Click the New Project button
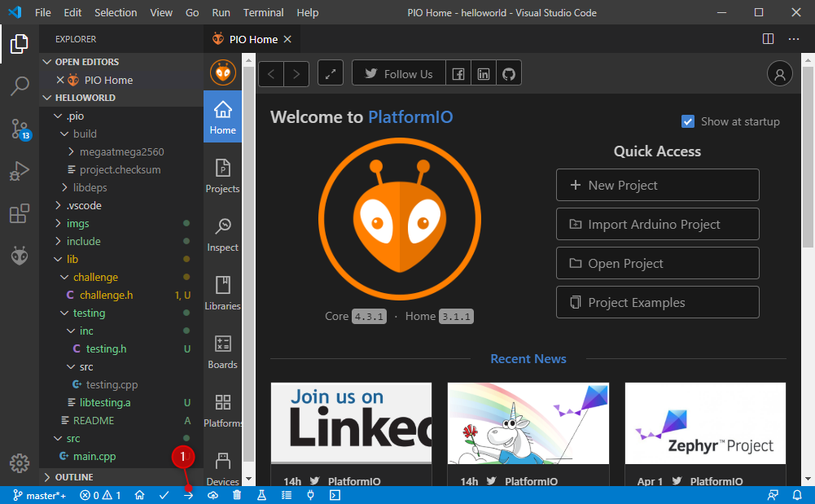This screenshot has width=815, height=504. (x=658, y=185)
